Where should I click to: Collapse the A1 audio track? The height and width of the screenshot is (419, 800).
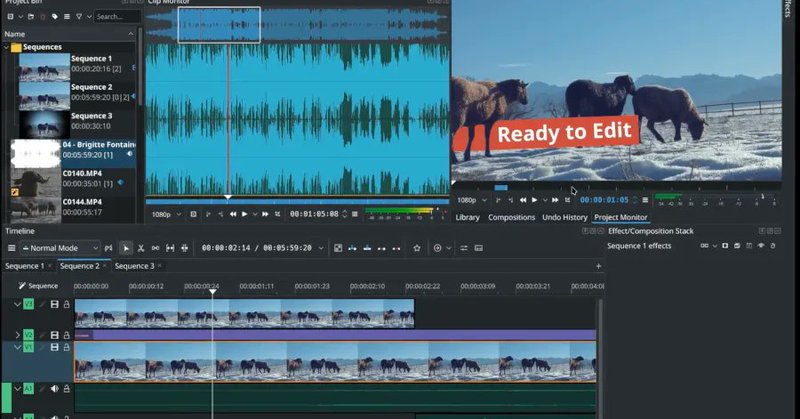point(17,389)
